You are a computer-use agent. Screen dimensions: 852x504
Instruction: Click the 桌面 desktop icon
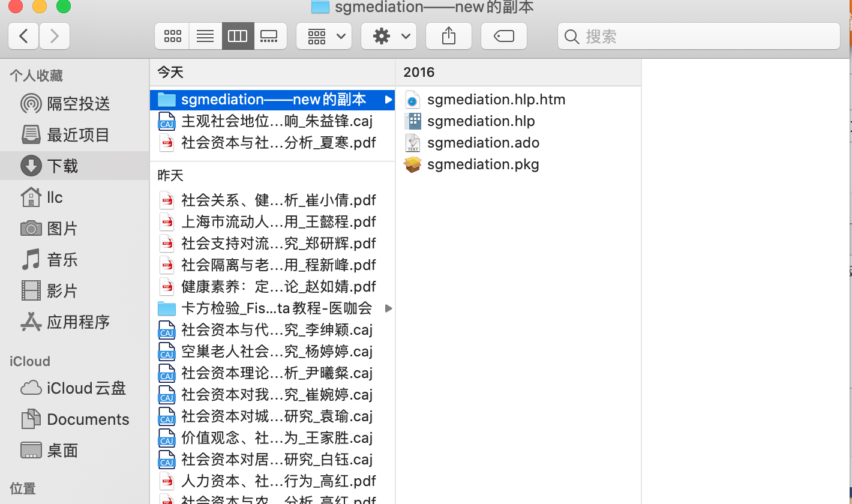point(31,451)
